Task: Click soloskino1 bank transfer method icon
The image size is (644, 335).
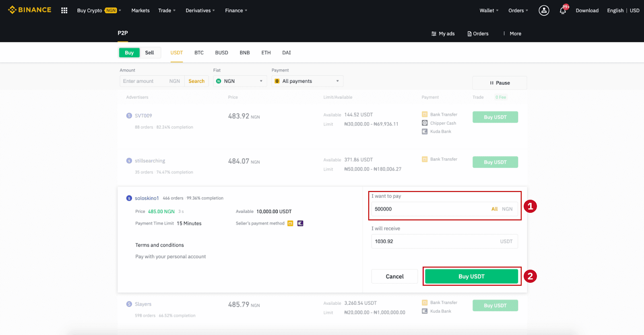Action: coord(290,224)
